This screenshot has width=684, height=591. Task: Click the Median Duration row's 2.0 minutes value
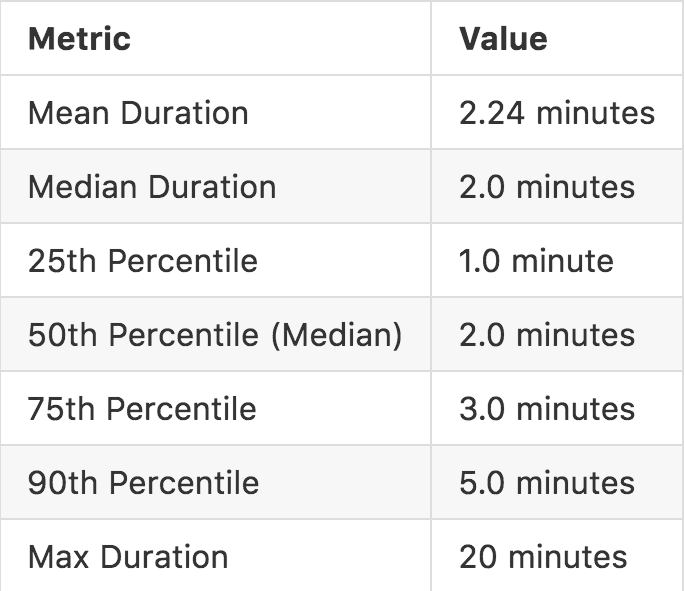tap(547, 187)
